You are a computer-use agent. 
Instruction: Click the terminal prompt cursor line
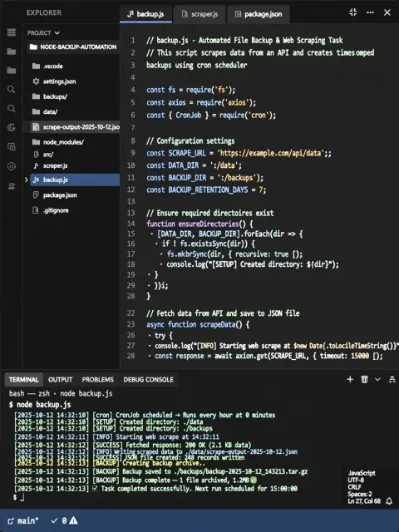click(18, 497)
